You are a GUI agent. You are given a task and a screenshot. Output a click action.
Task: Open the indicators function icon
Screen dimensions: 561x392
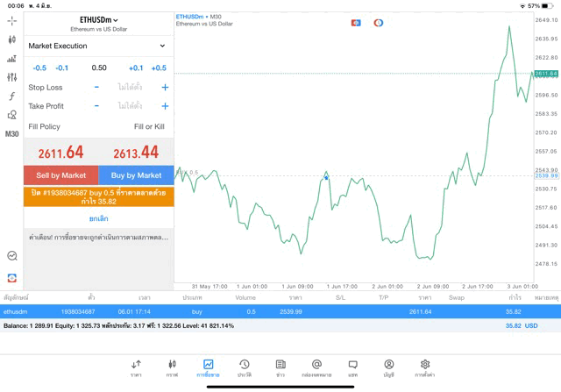click(11, 96)
